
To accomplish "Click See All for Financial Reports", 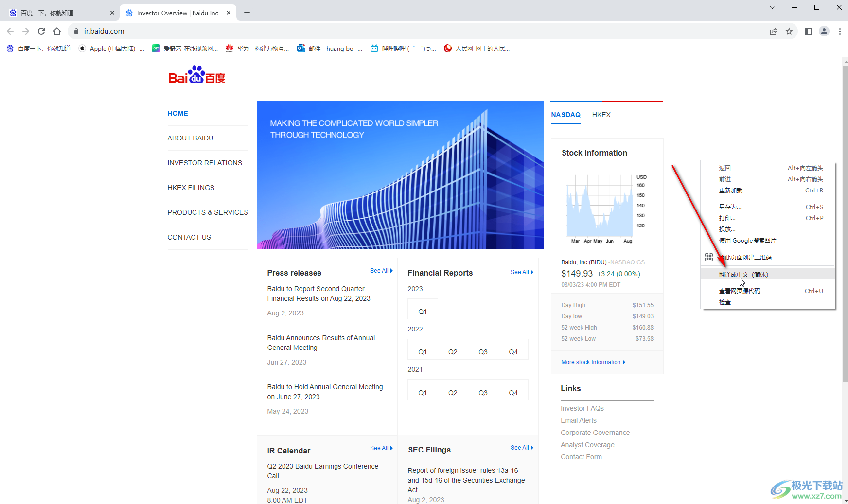I will [x=522, y=272].
